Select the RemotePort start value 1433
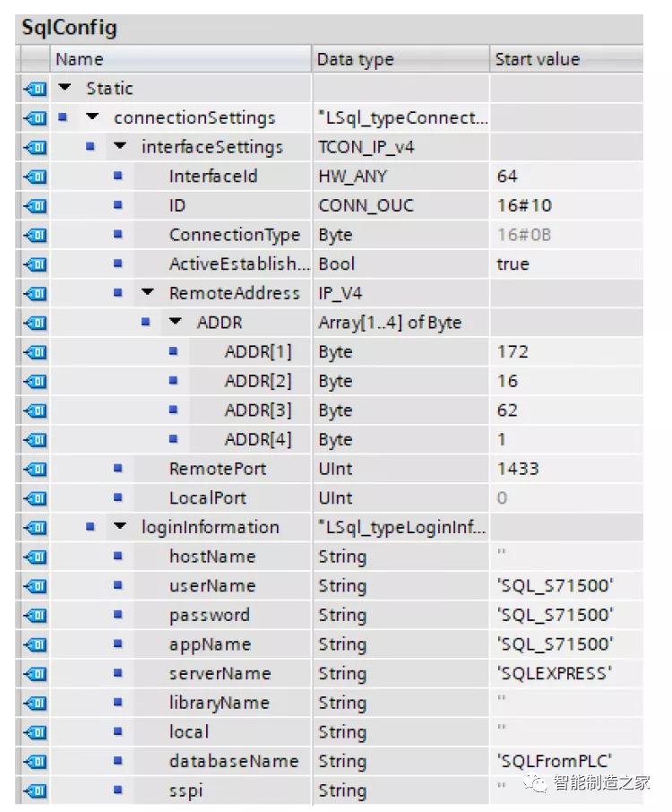 [x=566, y=469]
